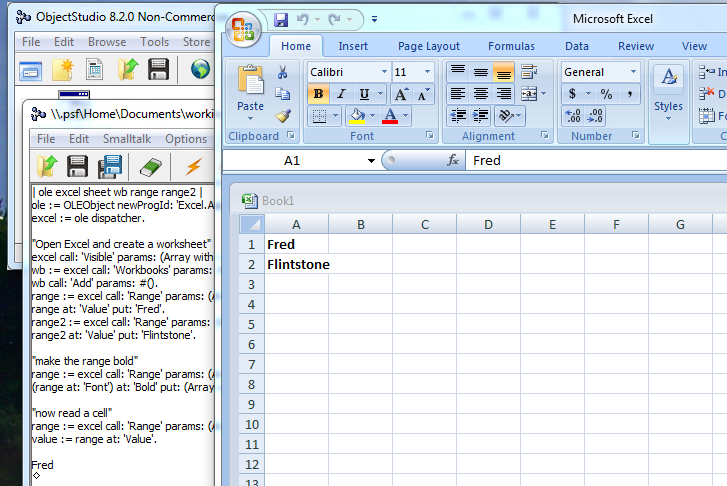This screenshot has height=486, width=727.
Task: Undo last action in Excel
Action: pos(303,19)
